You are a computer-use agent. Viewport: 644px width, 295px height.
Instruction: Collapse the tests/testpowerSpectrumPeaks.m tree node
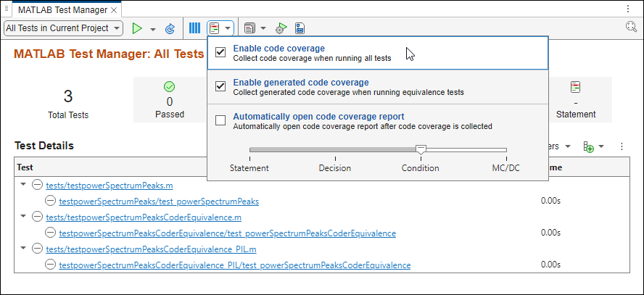point(23,185)
